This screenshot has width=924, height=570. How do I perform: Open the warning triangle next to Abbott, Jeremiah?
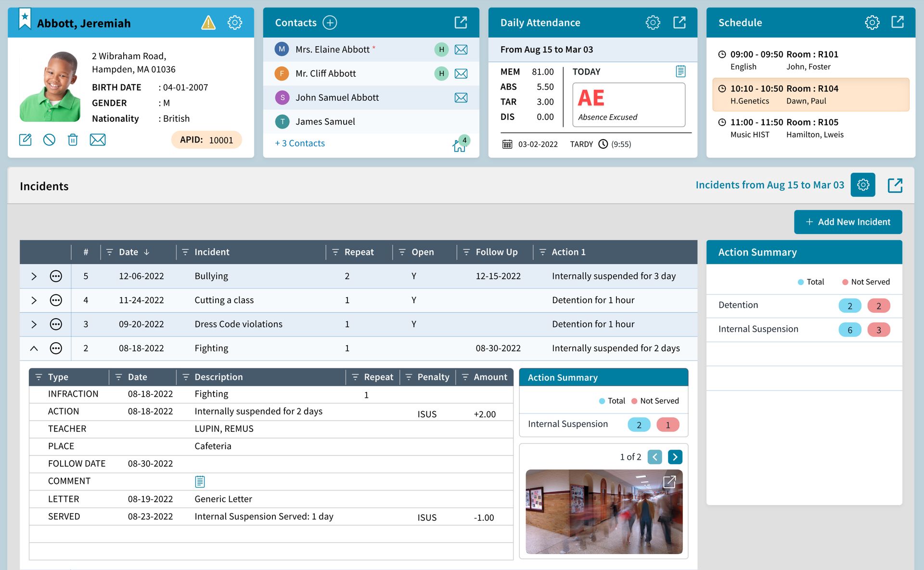[x=208, y=22]
